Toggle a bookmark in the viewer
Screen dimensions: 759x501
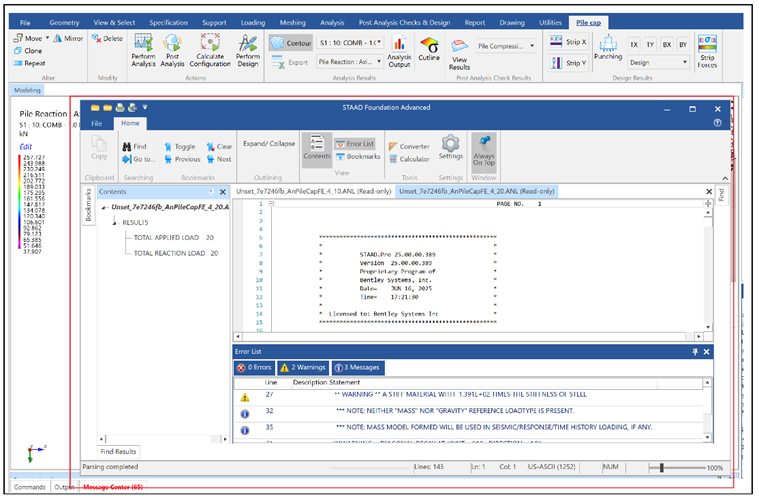coord(180,147)
